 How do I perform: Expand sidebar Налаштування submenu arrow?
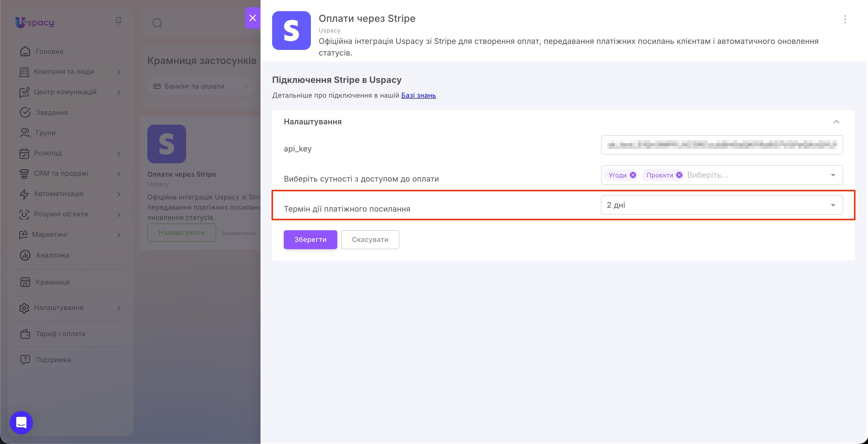118,308
